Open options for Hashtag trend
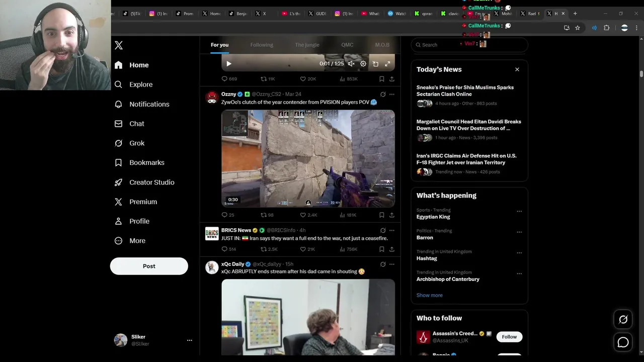This screenshot has width=644, height=362. [x=519, y=252]
